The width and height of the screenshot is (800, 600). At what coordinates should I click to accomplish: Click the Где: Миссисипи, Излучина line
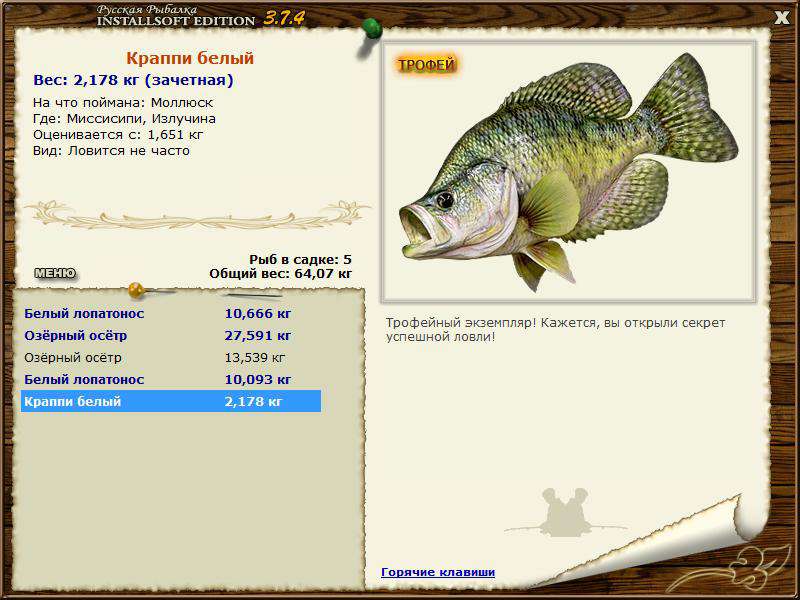pyautogui.click(x=124, y=119)
